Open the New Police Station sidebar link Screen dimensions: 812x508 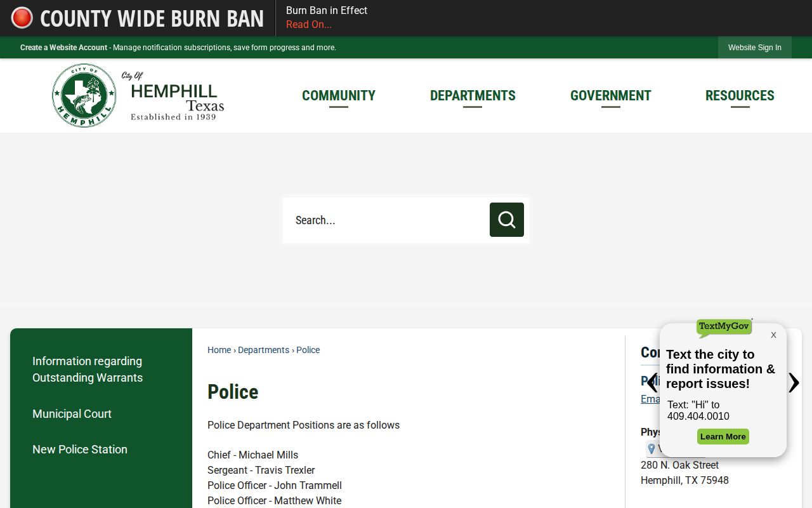pos(80,450)
